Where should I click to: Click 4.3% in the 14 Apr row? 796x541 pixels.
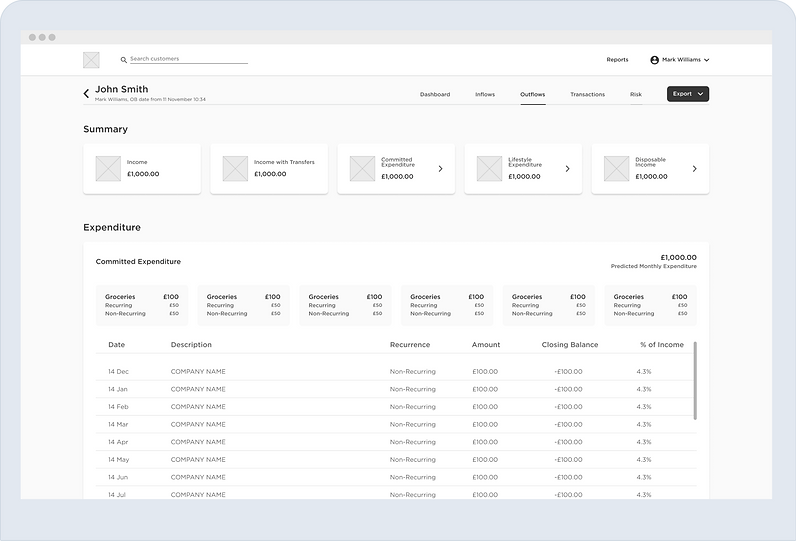[x=644, y=442]
